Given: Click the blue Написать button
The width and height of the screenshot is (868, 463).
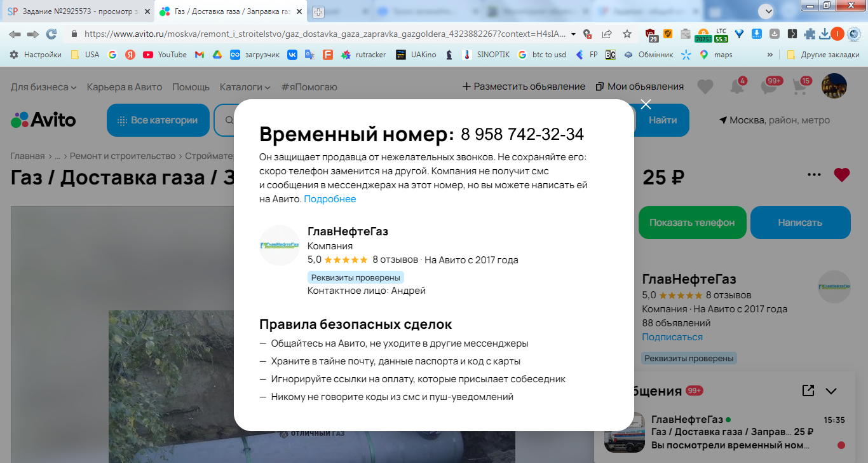Looking at the screenshot, I should coord(800,223).
